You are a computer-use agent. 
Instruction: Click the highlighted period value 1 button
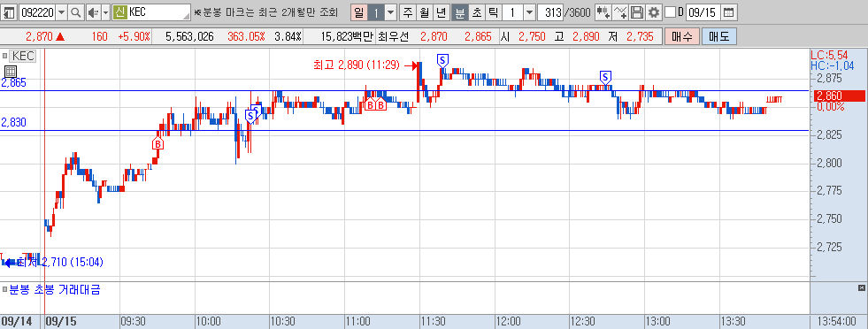coord(375,11)
